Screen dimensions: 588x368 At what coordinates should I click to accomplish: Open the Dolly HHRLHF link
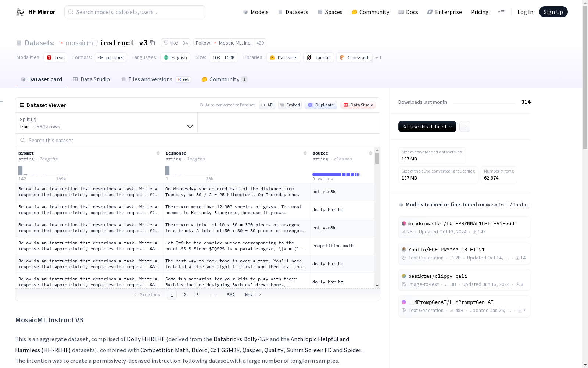(x=146, y=339)
